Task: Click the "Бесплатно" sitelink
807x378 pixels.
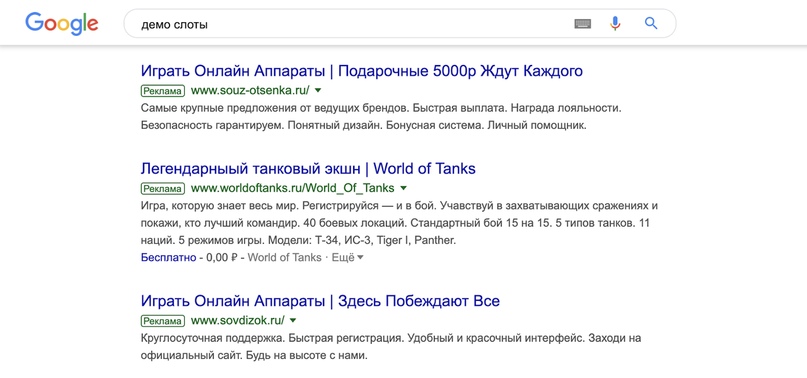Action: pyautogui.click(x=168, y=257)
